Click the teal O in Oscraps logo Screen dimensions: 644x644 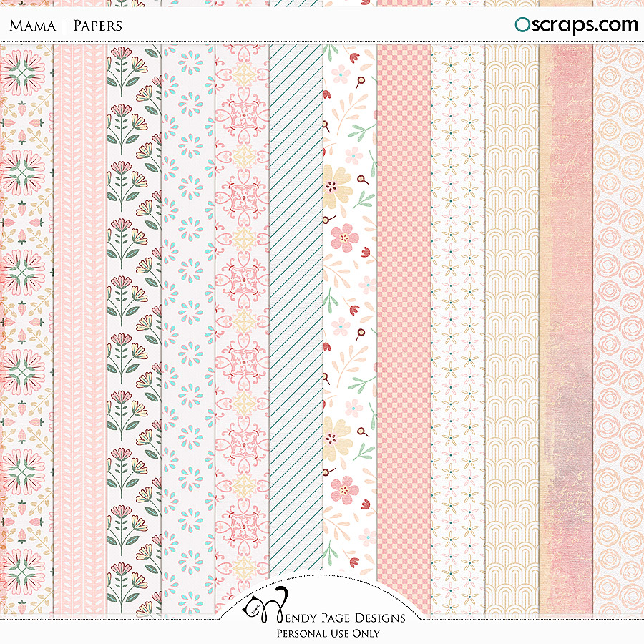(523, 24)
